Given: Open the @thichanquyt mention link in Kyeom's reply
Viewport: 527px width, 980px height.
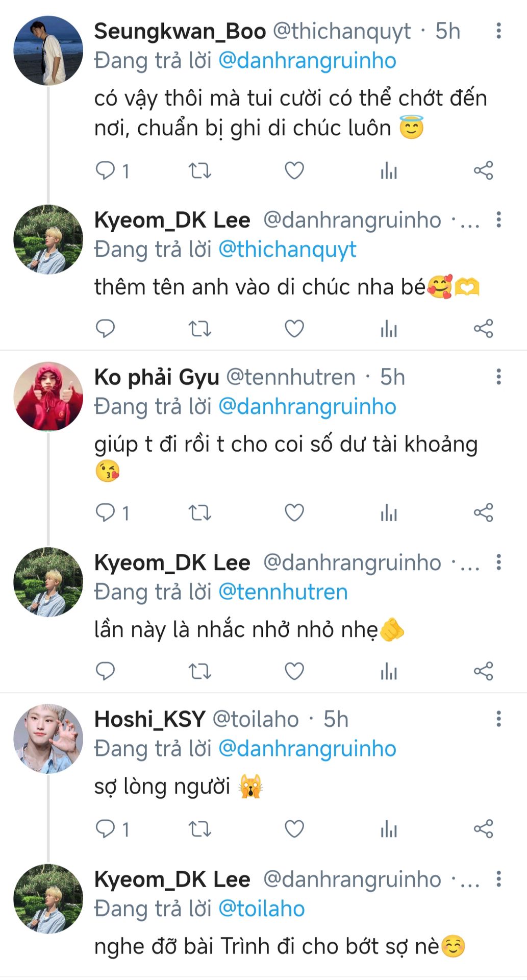Looking at the screenshot, I should [287, 250].
